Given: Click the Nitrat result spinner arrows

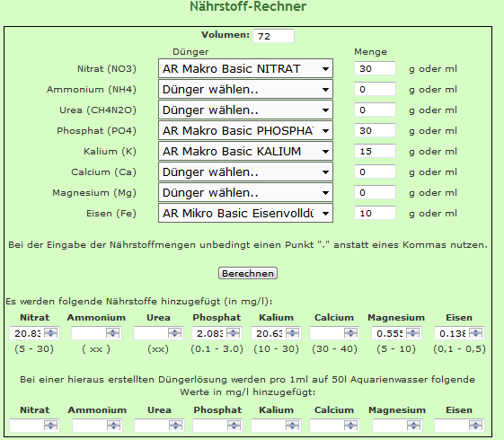Looking at the screenshot, I should (50, 333).
